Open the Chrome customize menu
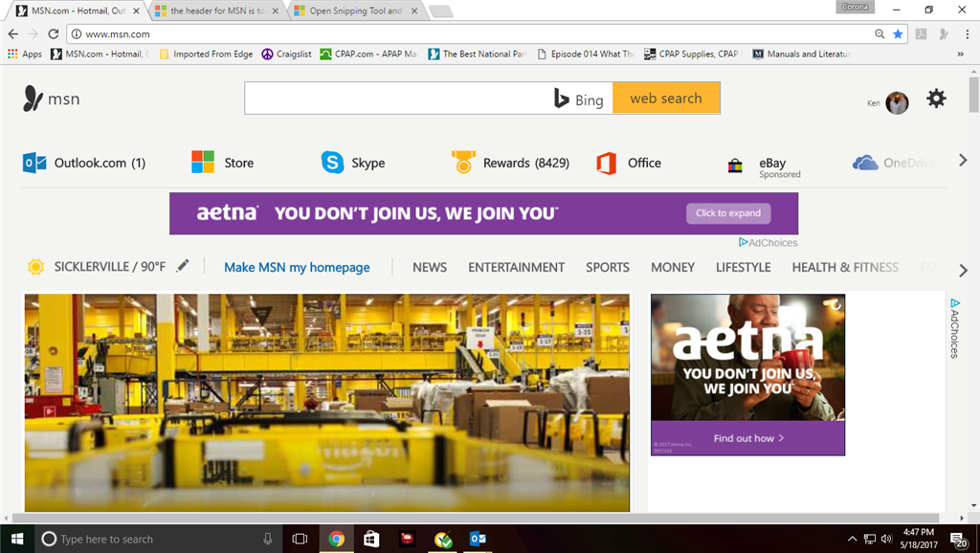 click(x=969, y=33)
